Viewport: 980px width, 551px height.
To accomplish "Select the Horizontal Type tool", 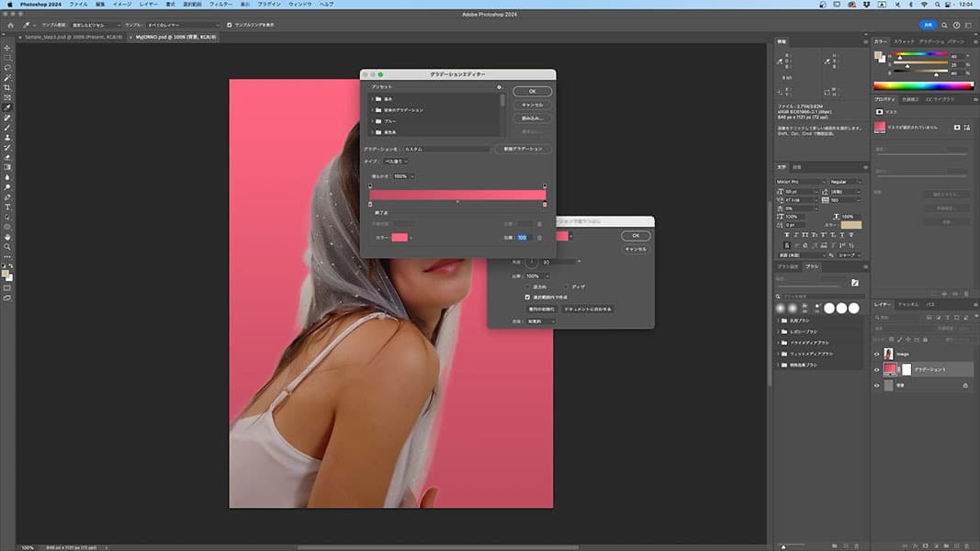I will pyautogui.click(x=7, y=208).
